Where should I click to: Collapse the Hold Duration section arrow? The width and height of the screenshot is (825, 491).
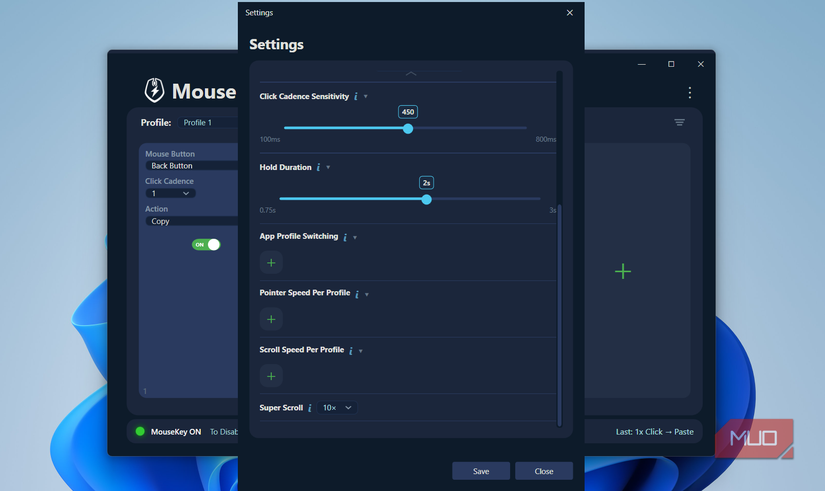pyautogui.click(x=328, y=168)
